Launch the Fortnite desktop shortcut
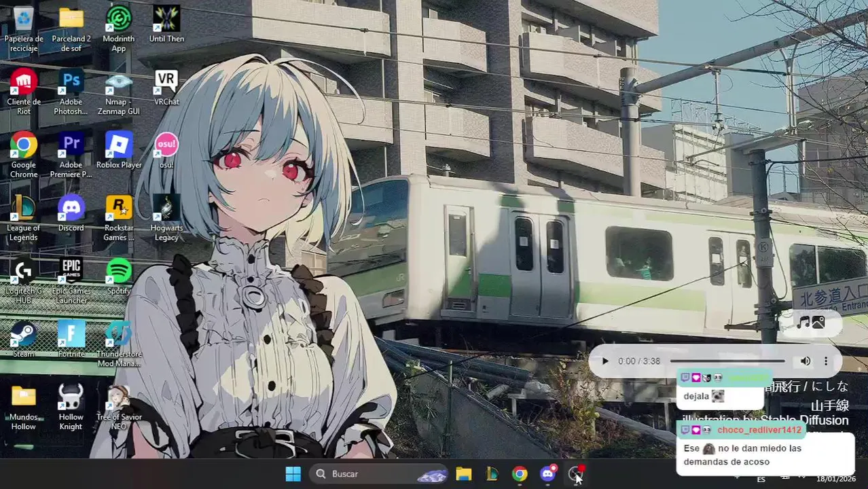Screen dimensions: 868x489 point(71,339)
